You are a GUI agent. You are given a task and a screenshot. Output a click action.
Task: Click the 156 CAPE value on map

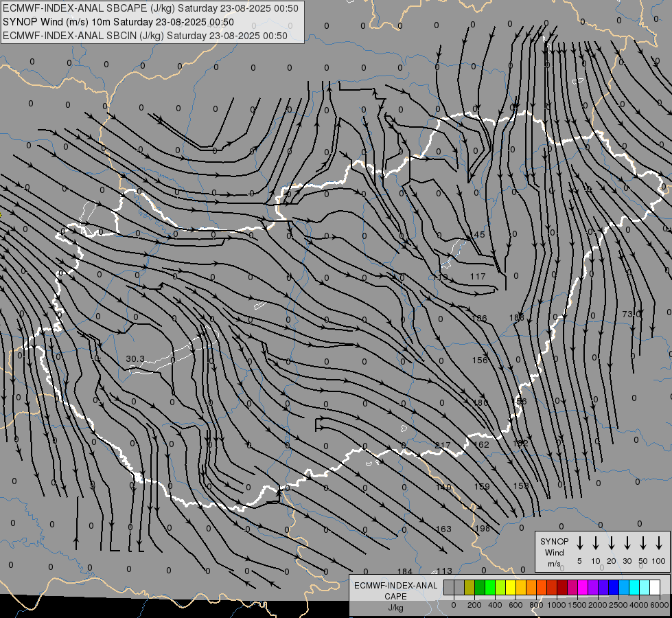[x=480, y=360]
